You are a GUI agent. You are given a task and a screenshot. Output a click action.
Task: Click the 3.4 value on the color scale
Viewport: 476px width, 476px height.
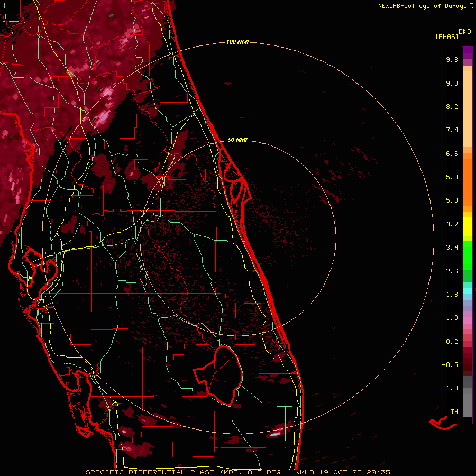(x=452, y=248)
